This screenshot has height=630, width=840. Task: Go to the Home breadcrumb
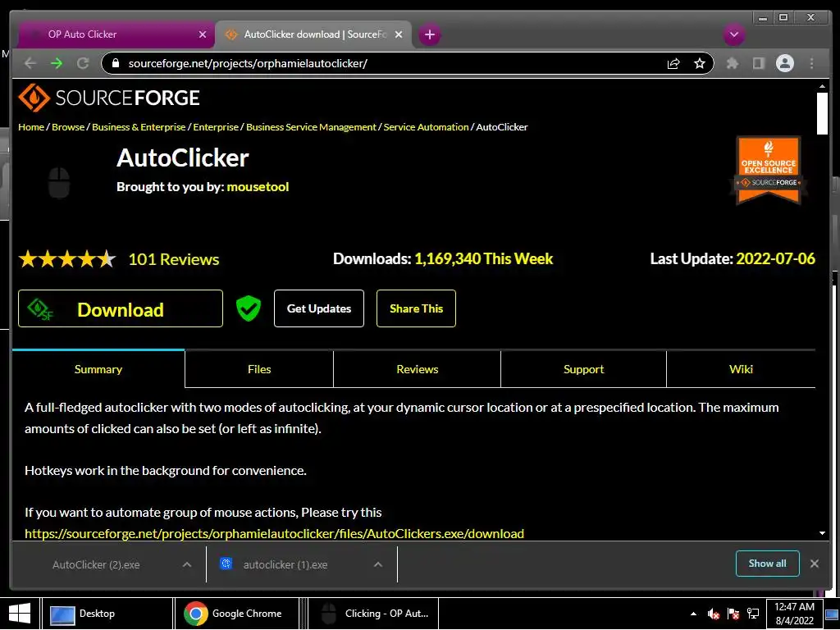pos(31,127)
